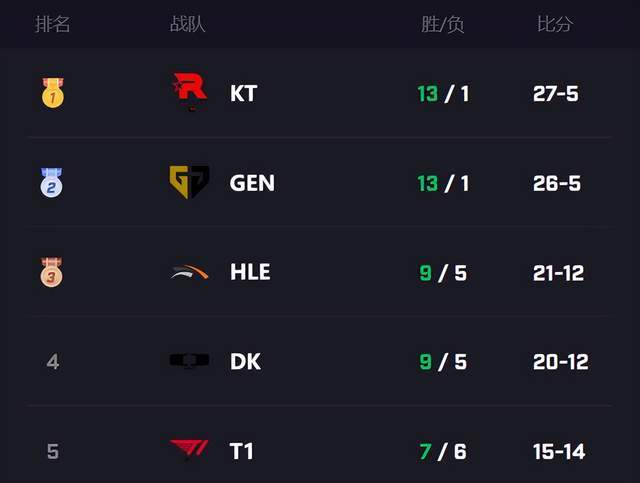
Task: Open the T1 team name link
Action: click(x=242, y=451)
